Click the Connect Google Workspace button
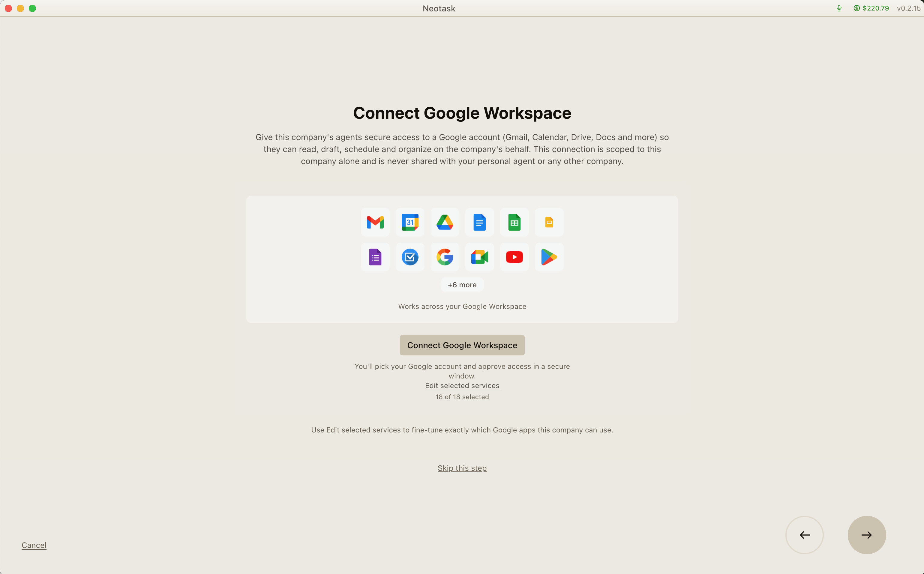Image resolution: width=924 pixels, height=574 pixels. pos(462,345)
